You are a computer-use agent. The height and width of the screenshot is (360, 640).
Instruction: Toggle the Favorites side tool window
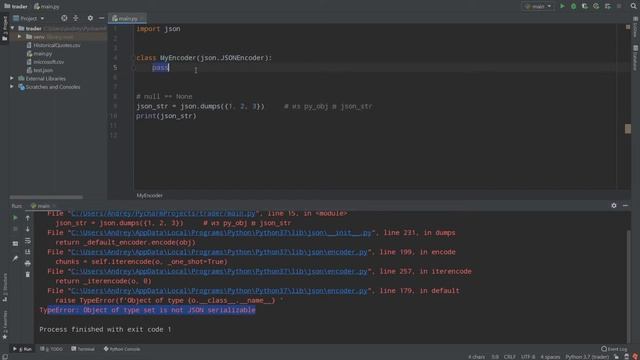[4, 324]
